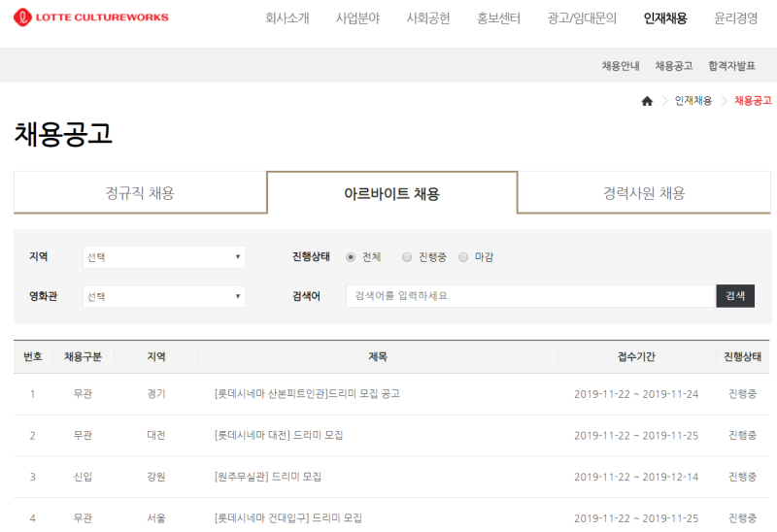
Task: Click the 번호 column header
Action: (33, 356)
